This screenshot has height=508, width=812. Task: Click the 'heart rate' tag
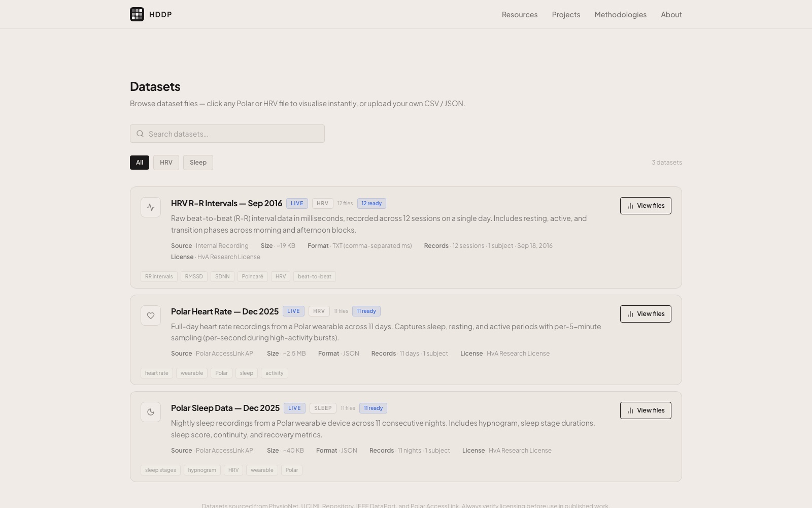(x=157, y=373)
